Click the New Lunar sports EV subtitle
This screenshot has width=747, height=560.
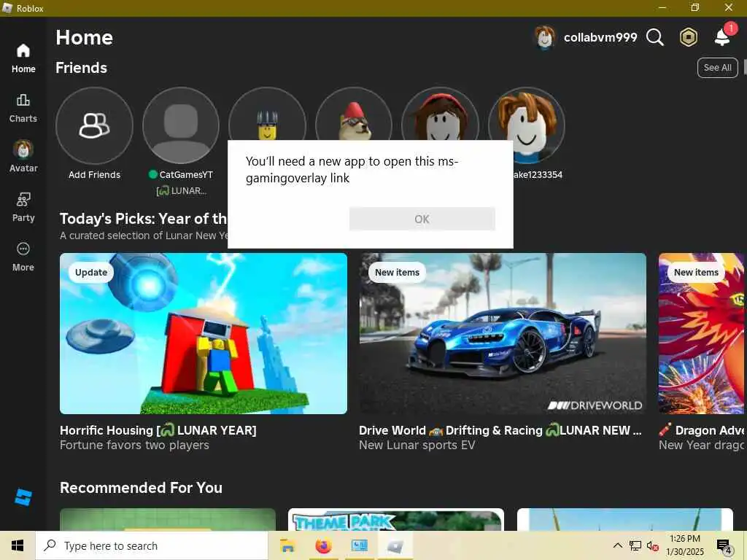[417, 446]
